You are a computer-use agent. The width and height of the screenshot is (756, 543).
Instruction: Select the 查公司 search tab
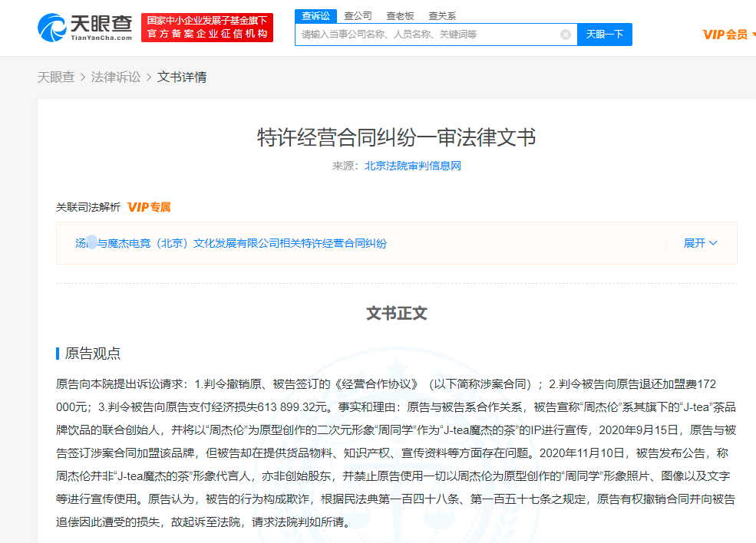(x=358, y=16)
